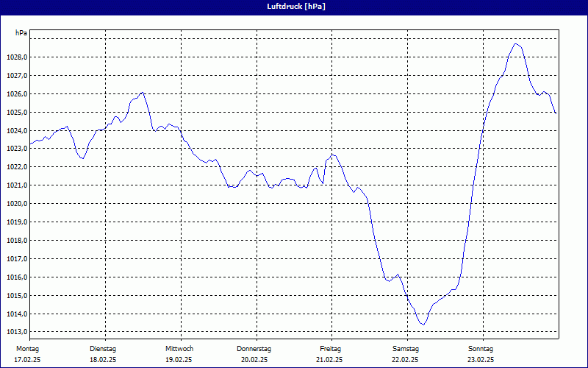Click the Freitag day label
The image size is (588, 368).
coord(330,349)
